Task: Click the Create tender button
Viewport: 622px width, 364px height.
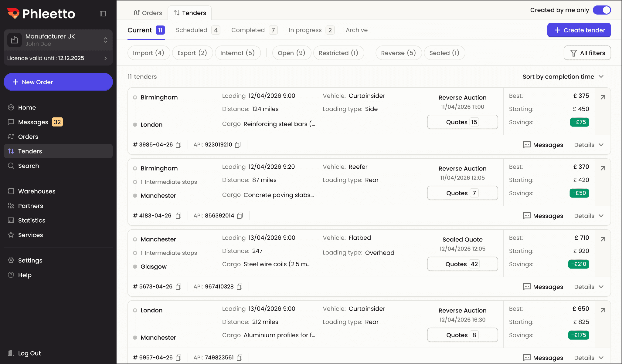Action: click(x=579, y=30)
